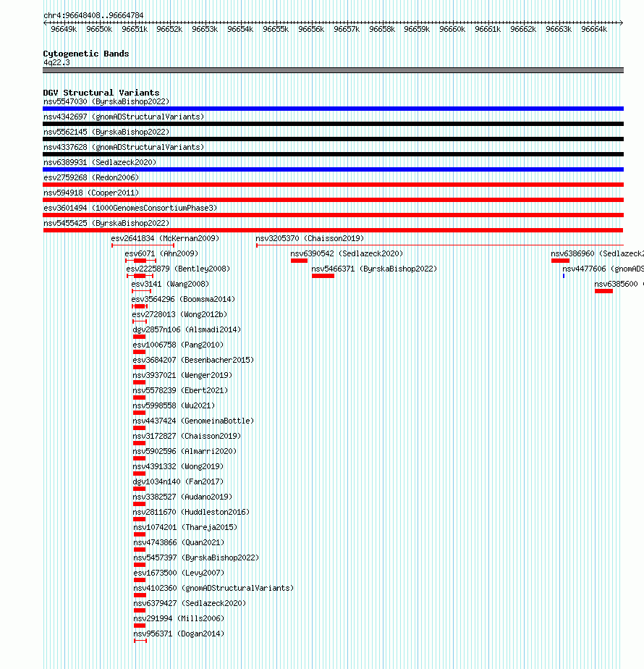
Task: Select esv2759268 (Redon2006) label
Action: [91, 177]
